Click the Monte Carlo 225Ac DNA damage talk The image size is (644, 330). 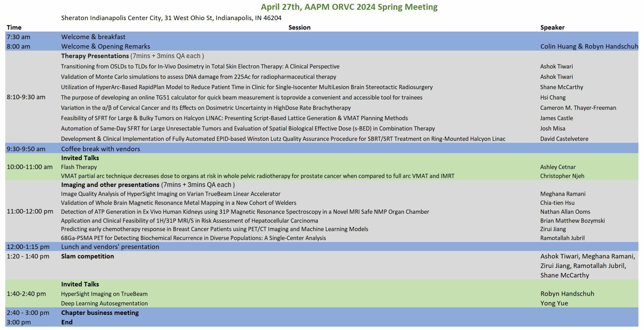coord(198,77)
